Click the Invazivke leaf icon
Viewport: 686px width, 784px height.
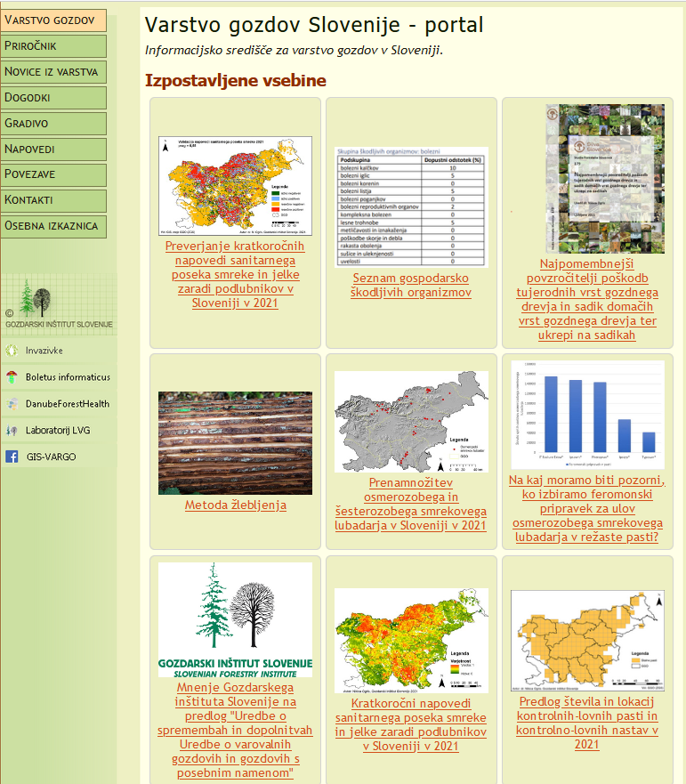coord(12,351)
